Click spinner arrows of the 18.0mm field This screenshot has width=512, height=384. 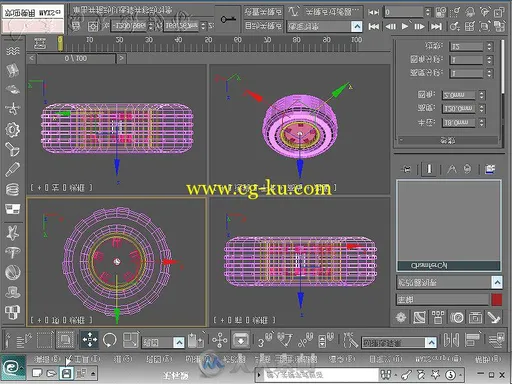coord(482,122)
